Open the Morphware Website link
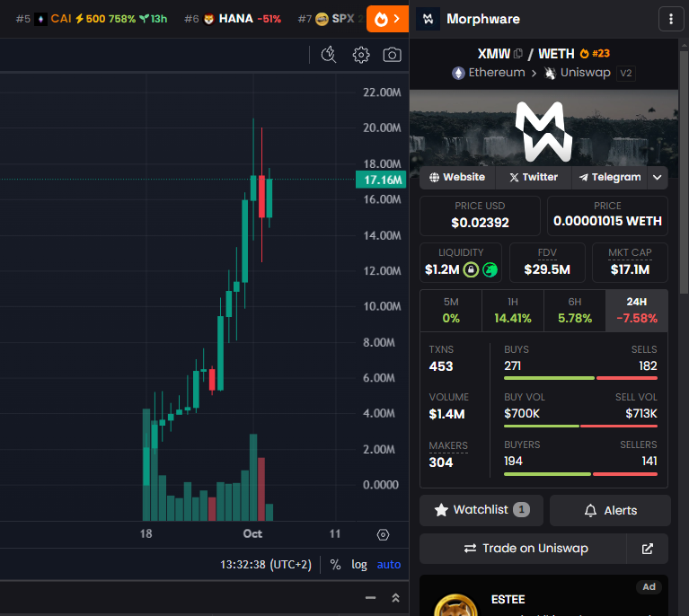The width and height of the screenshot is (689, 616). pos(457,177)
